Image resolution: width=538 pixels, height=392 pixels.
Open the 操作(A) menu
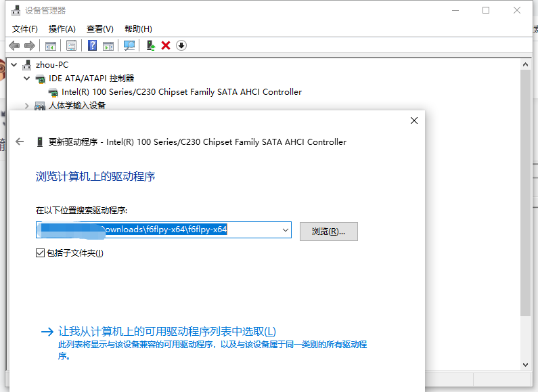click(x=62, y=29)
